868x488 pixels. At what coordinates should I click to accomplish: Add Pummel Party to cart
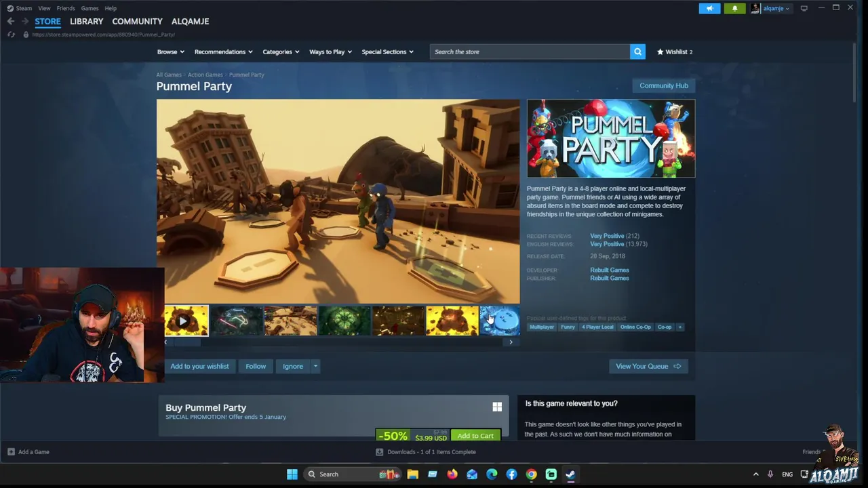click(475, 435)
